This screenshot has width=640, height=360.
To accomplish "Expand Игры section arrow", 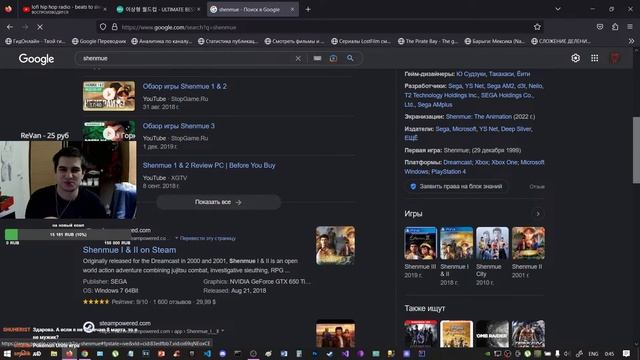I will click(538, 214).
